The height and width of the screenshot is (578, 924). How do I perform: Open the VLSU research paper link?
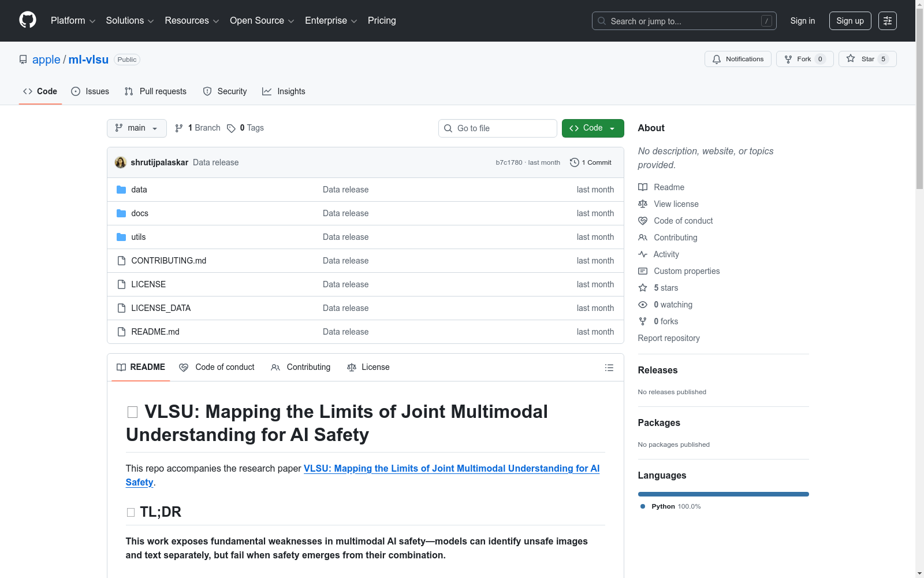coord(363,475)
